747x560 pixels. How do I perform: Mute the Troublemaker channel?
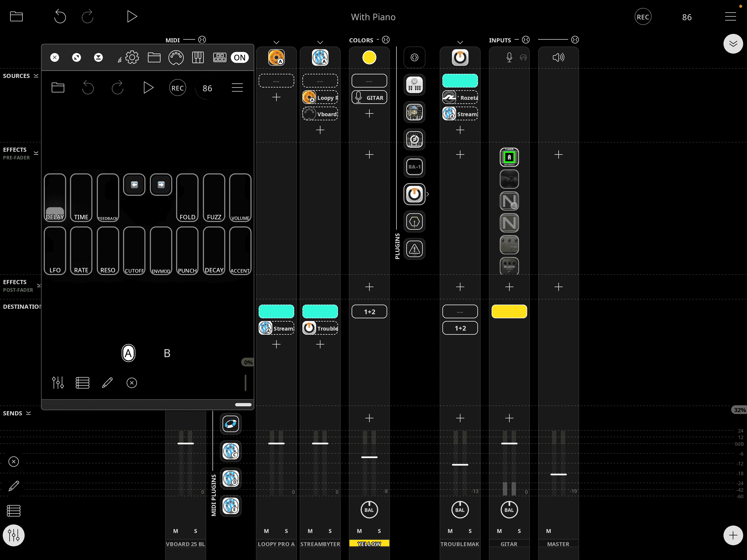(450, 531)
